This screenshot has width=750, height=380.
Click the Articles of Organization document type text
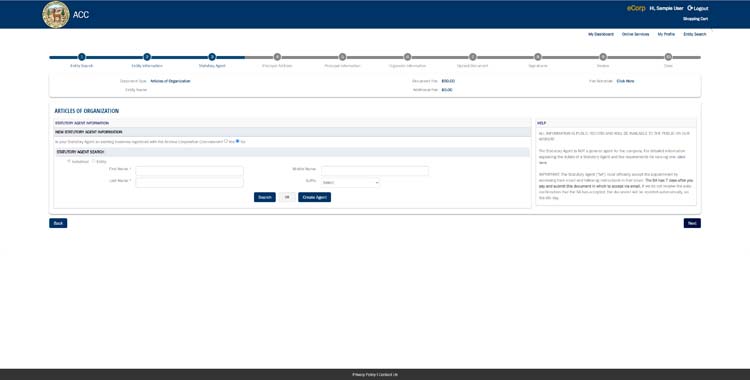170,81
